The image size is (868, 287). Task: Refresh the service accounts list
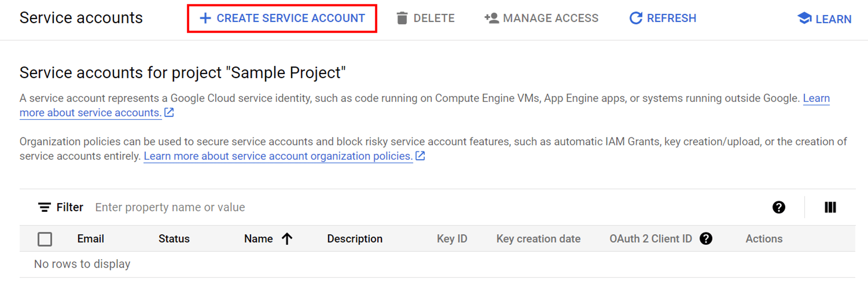(663, 18)
